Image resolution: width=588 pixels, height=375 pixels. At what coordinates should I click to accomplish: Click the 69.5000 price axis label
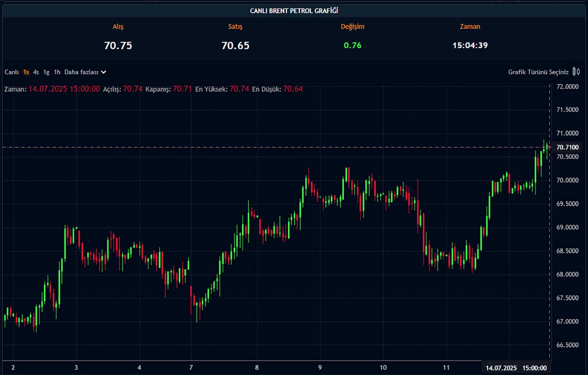[567, 204]
